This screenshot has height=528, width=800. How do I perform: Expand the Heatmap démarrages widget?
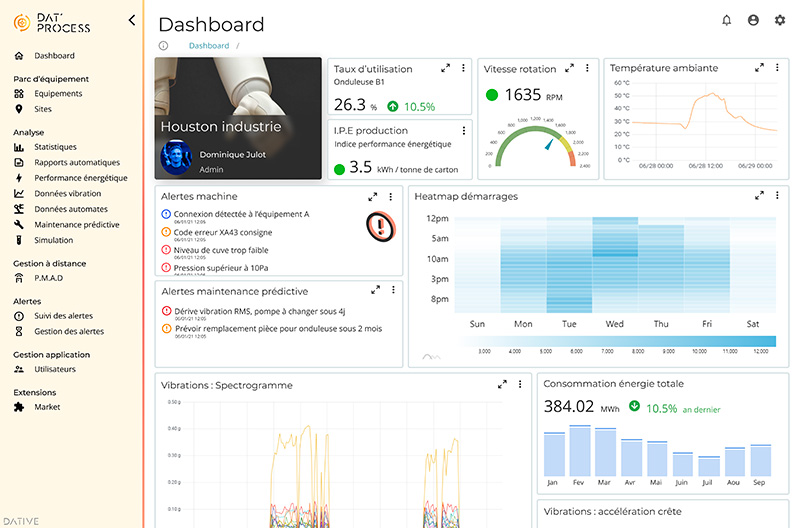tap(759, 195)
